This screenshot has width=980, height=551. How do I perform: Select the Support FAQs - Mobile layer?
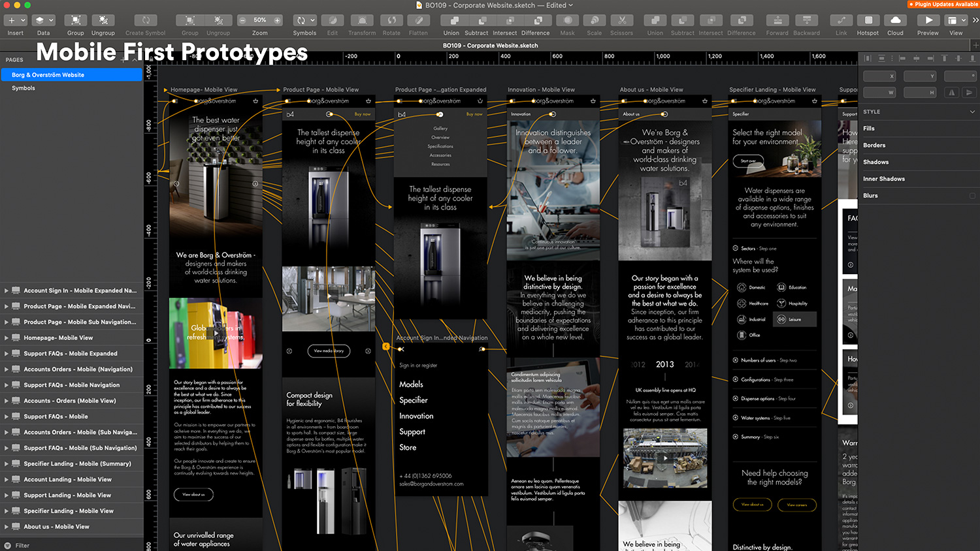point(56,417)
